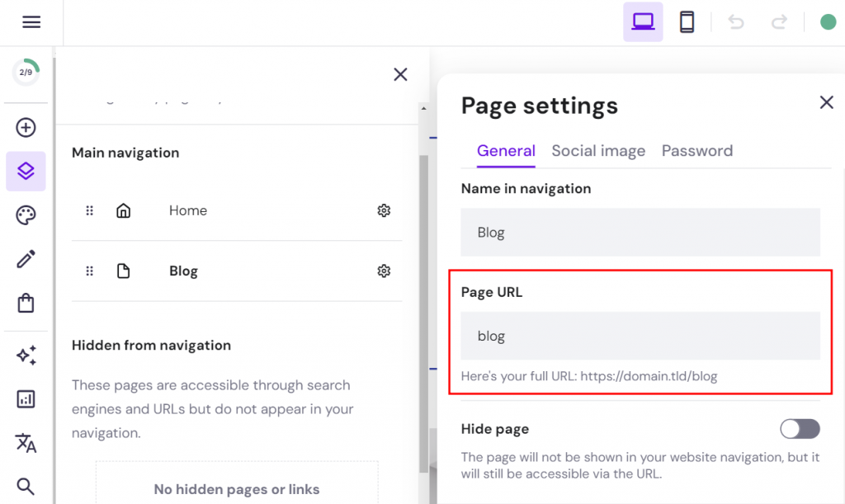Open the Search icon at sidebar bottom
Image resolution: width=845 pixels, height=504 pixels.
[x=26, y=486]
